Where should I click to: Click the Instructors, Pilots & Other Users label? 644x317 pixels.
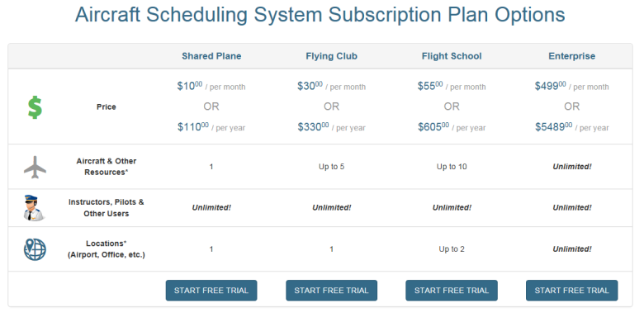pyautogui.click(x=107, y=208)
